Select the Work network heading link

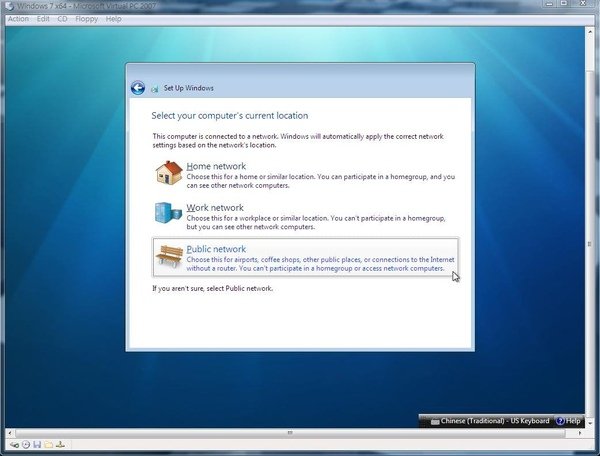(215, 207)
